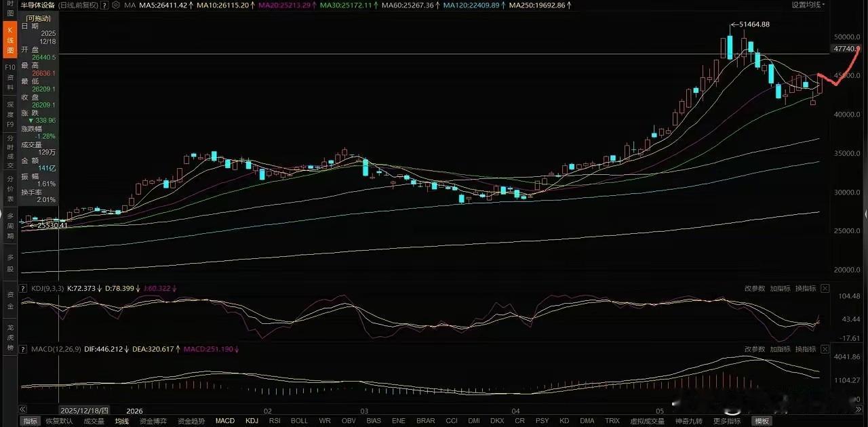This screenshot has width=868, height=427.
Task: Close the KDJ indicator panel
Action: (825, 289)
